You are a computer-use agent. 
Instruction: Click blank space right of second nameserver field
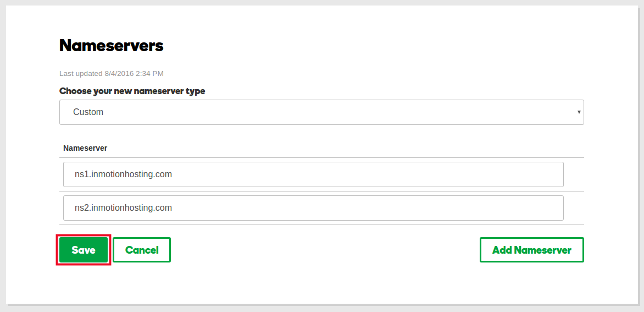click(x=574, y=208)
